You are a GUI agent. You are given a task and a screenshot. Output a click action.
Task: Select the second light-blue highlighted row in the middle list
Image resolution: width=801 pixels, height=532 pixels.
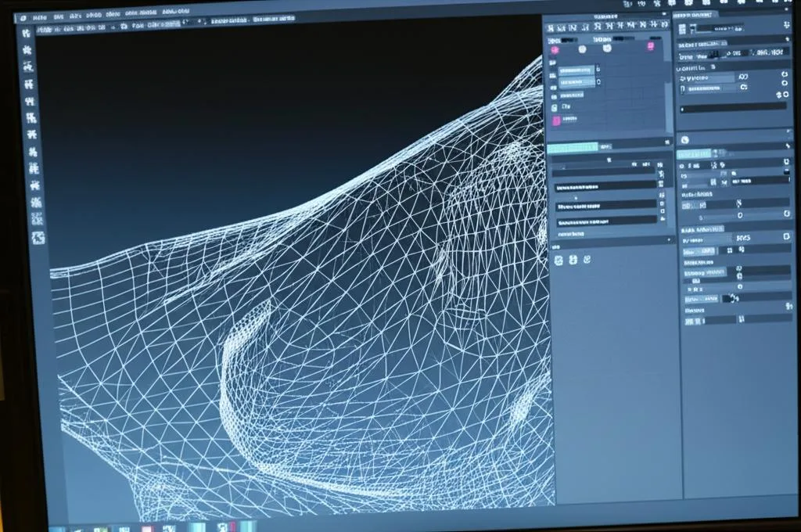click(x=577, y=82)
